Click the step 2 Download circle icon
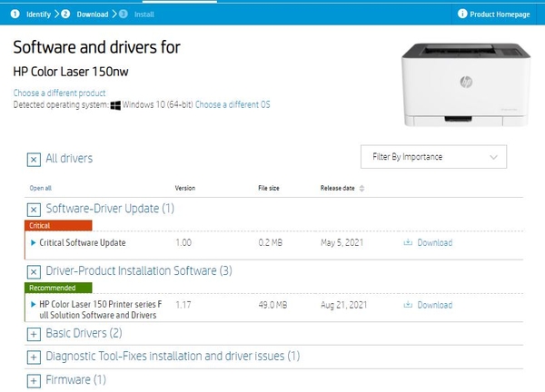 tap(65, 14)
